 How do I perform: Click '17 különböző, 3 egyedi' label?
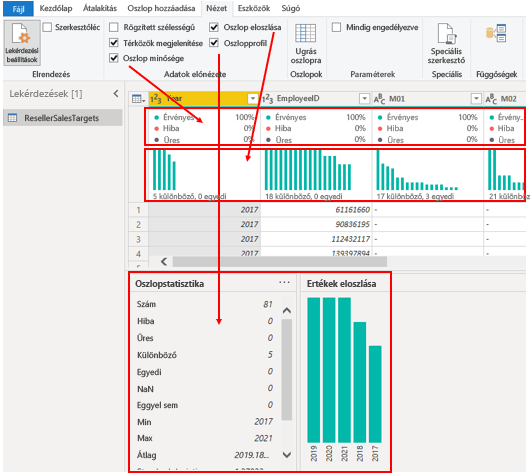click(x=415, y=196)
